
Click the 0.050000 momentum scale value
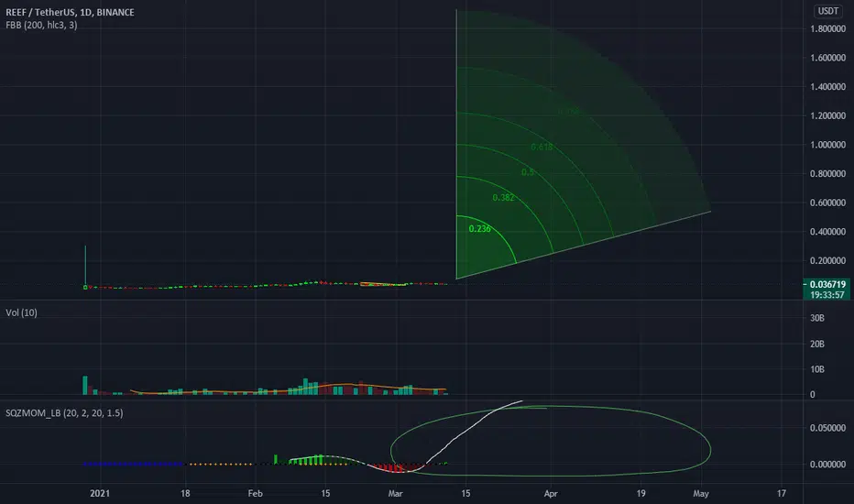(x=827, y=428)
